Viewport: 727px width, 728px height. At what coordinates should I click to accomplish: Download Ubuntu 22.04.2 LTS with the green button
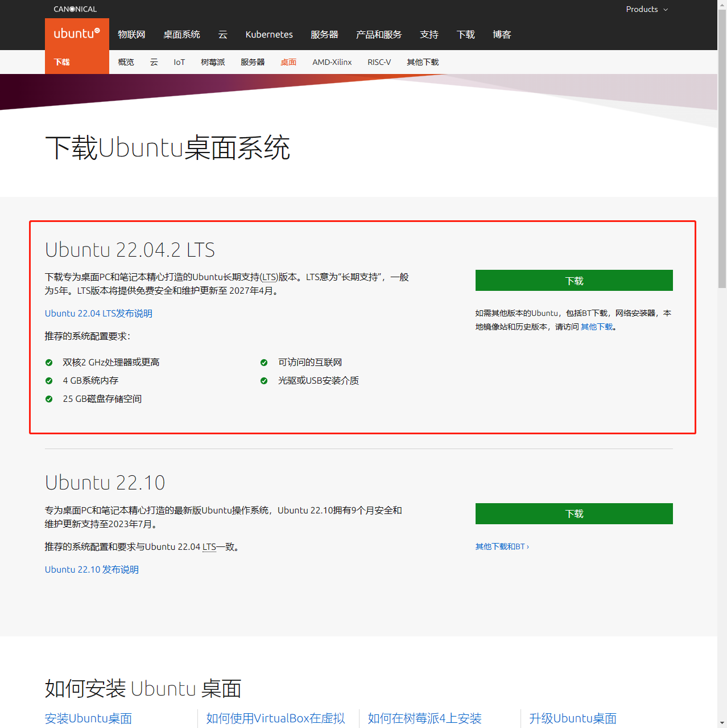[x=574, y=281]
